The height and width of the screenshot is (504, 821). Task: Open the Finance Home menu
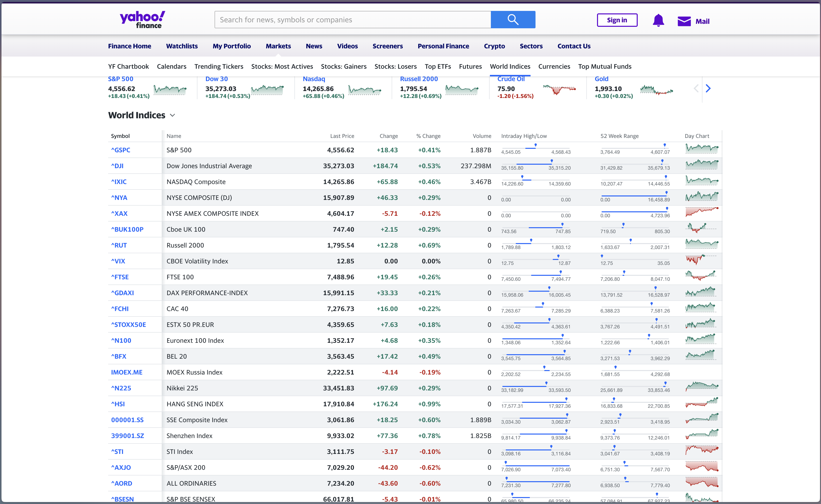coord(129,46)
